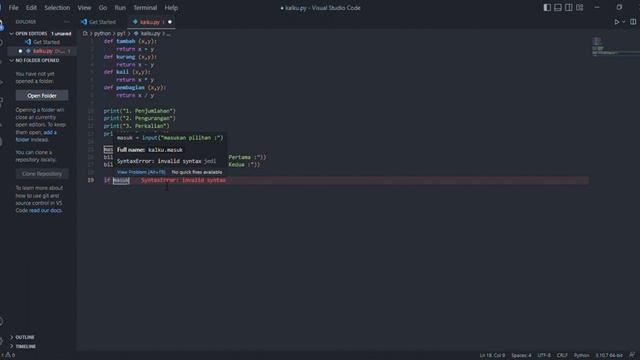
Task: Click breadcrumb 'python' folder
Action: (x=102, y=33)
